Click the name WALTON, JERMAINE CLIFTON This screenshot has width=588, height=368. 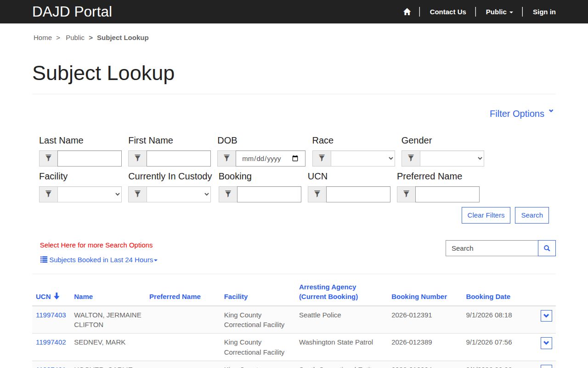107,320
